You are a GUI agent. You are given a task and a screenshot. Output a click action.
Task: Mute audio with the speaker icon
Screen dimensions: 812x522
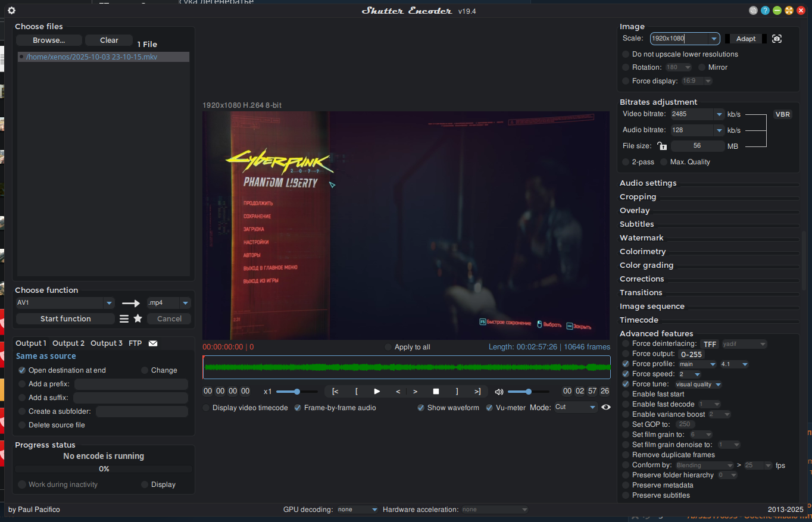[x=499, y=392]
